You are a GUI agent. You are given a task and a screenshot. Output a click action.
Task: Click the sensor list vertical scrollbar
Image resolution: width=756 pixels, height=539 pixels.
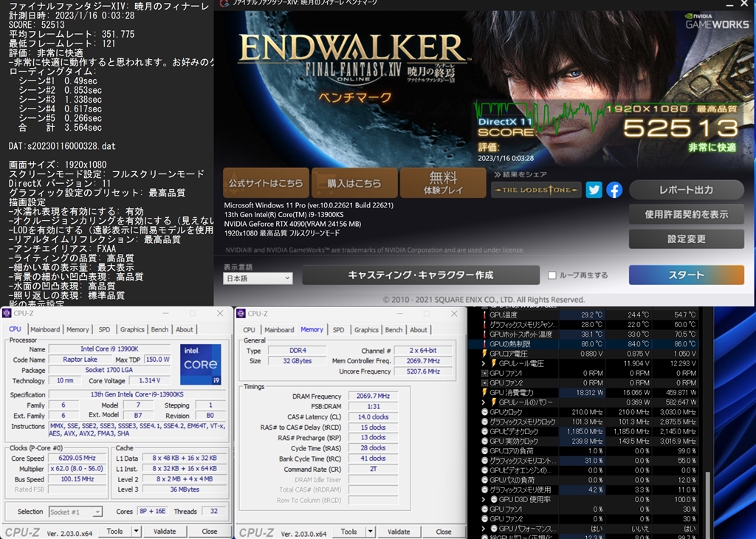707,504
